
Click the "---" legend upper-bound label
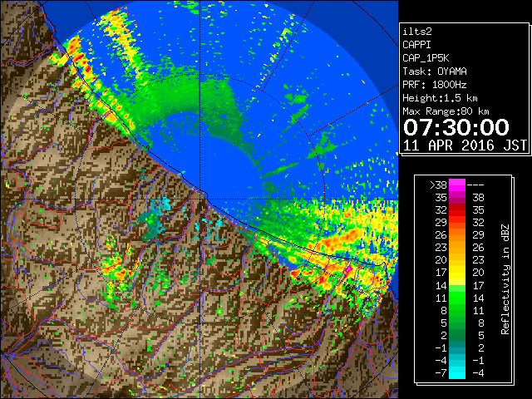[475, 185]
